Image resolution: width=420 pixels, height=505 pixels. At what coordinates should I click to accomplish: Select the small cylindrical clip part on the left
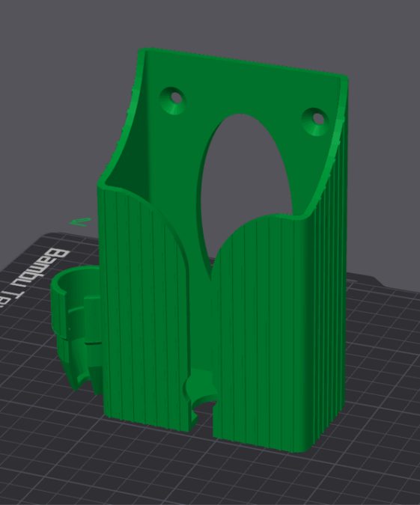coord(76,325)
